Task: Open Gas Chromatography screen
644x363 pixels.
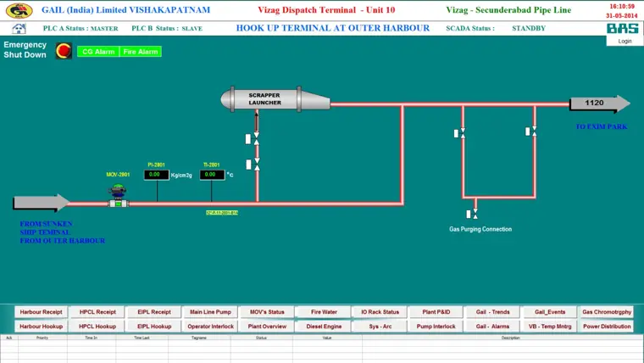Action: tap(606, 312)
